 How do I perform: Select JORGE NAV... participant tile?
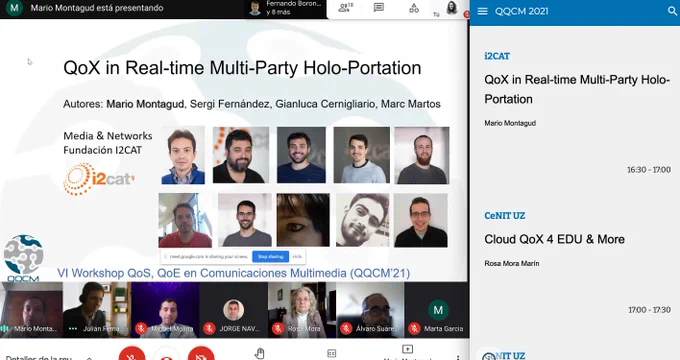[233, 310]
